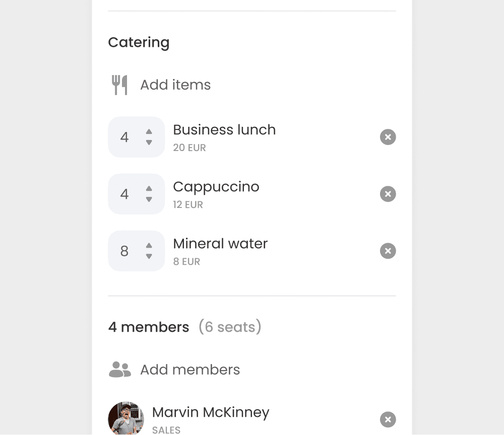Increase the Cappuccino quantity
Viewport: 504px width, 435px height.
tap(149, 189)
